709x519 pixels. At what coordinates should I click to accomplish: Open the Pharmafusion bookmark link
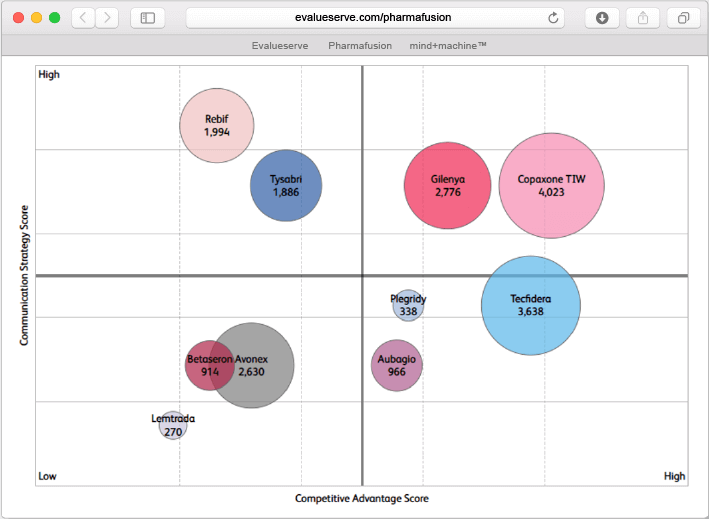point(360,46)
